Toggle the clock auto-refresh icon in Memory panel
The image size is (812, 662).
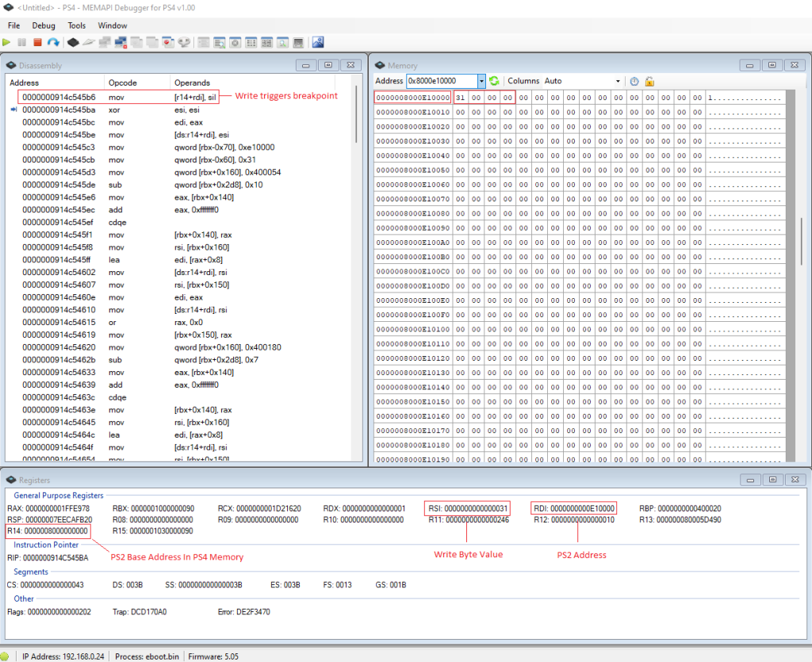coord(634,81)
